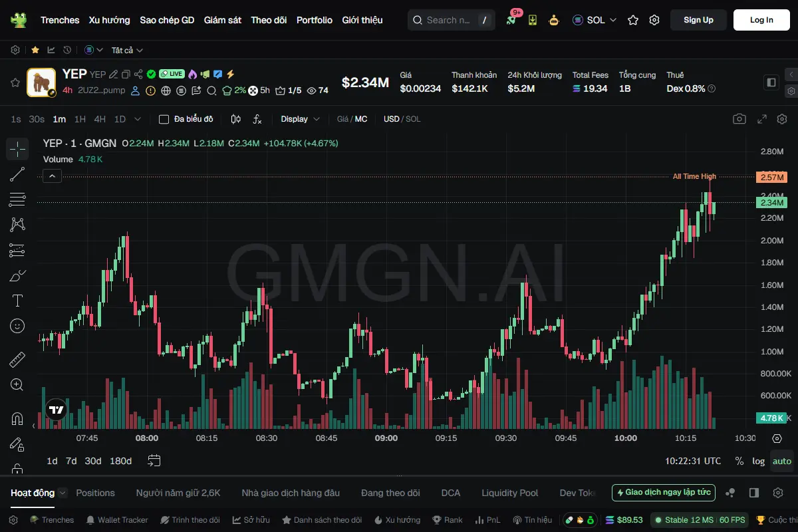Collapse the right panel chevron
Image resolution: width=798 pixels, height=532 pixels.
(x=791, y=74)
